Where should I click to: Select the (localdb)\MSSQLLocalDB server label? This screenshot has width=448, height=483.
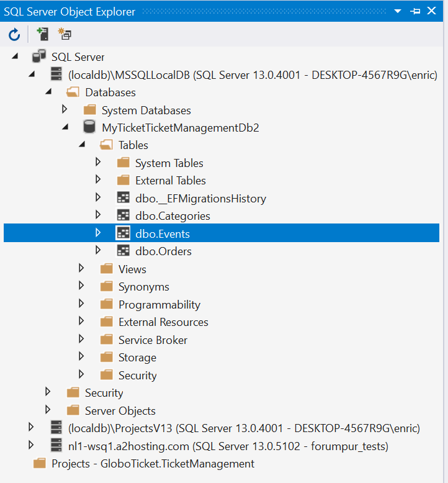click(x=253, y=75)
